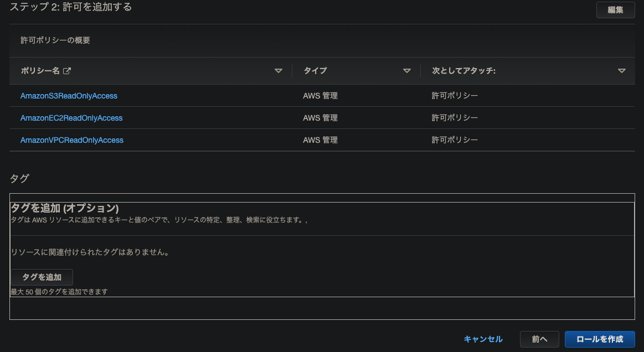Click the 前へ button to go back
The image size is (644, 352).
point(539,339)
